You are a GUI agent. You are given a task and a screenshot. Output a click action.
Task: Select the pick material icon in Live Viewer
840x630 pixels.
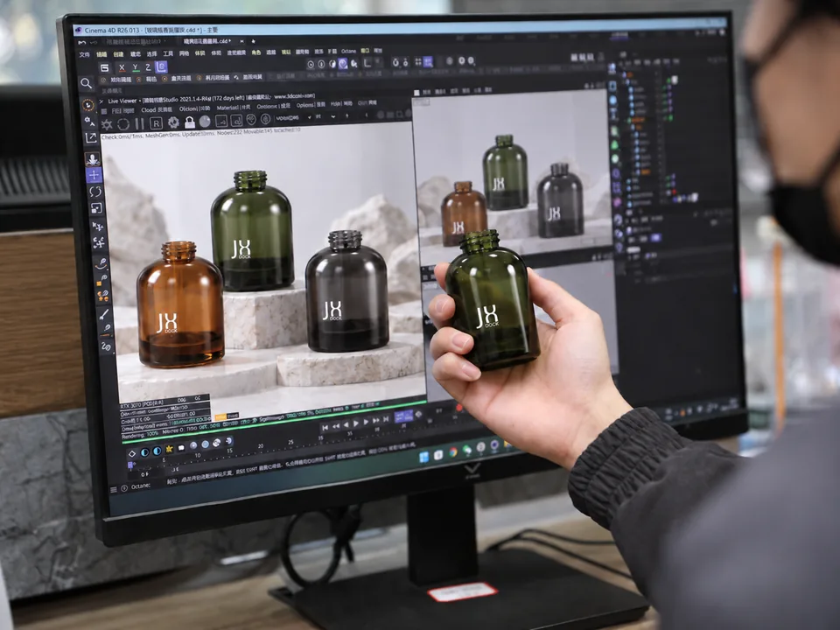point(265,119)
